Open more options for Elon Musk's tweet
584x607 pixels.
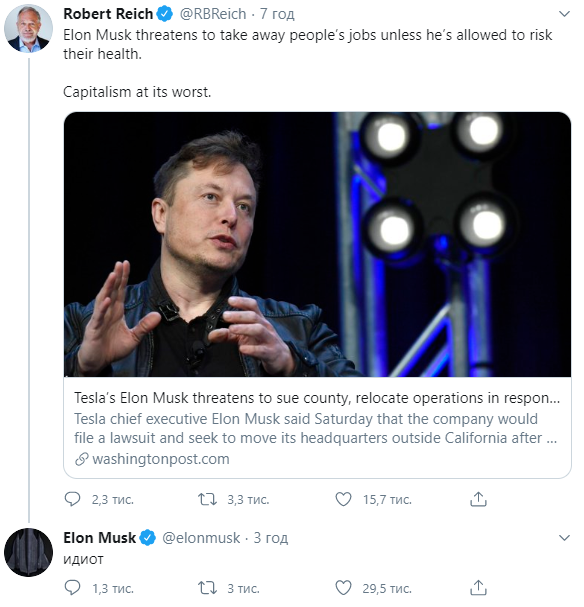point(565,538)
